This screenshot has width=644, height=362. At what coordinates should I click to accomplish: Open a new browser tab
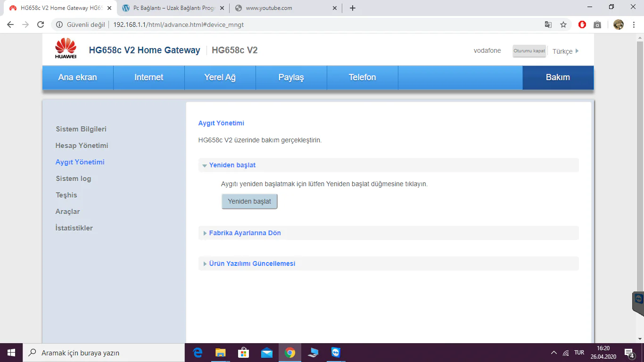coord(352,8)
